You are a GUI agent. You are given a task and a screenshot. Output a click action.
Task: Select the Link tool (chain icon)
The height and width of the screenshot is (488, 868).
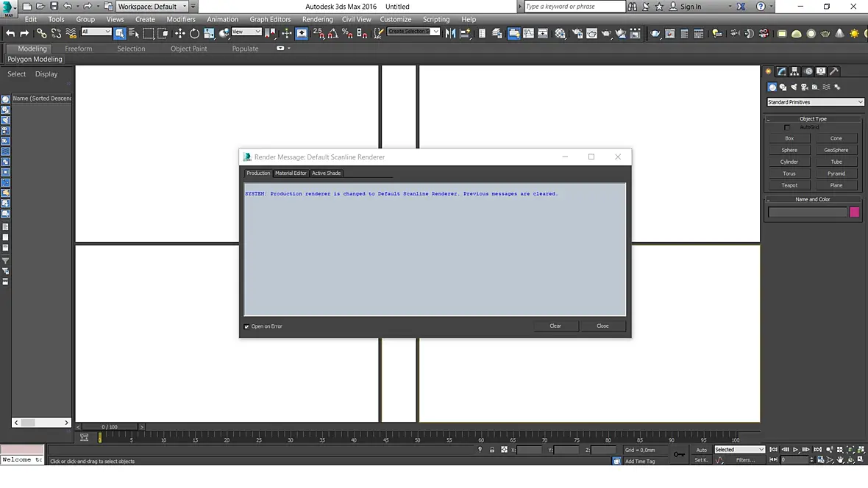coord(41,34)
